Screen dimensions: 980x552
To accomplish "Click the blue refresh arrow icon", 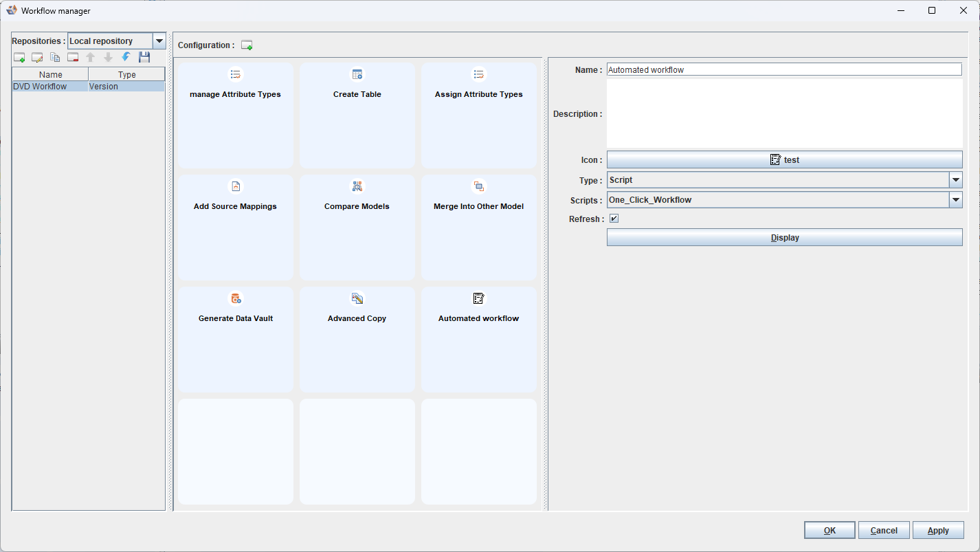I will [x=126, y=57].
